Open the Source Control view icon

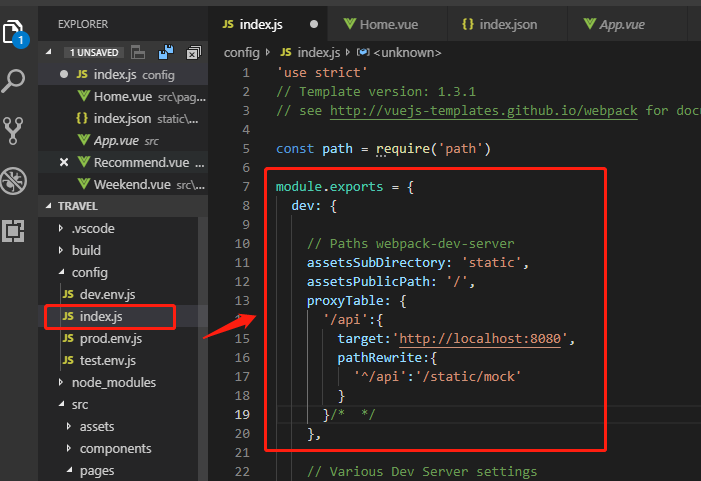pos(13,131)
